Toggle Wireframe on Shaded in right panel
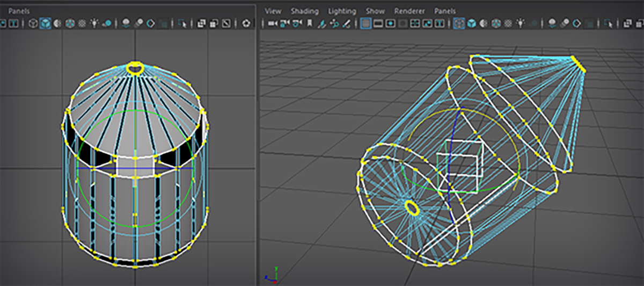Viewport: 644px width, 286px height. 496,23
